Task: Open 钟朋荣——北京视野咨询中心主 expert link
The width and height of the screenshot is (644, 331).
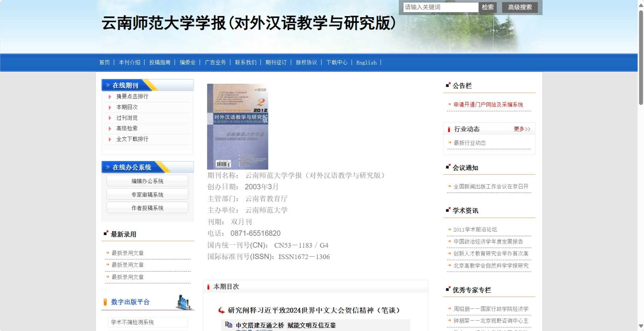Action: [x=491, y=321]
